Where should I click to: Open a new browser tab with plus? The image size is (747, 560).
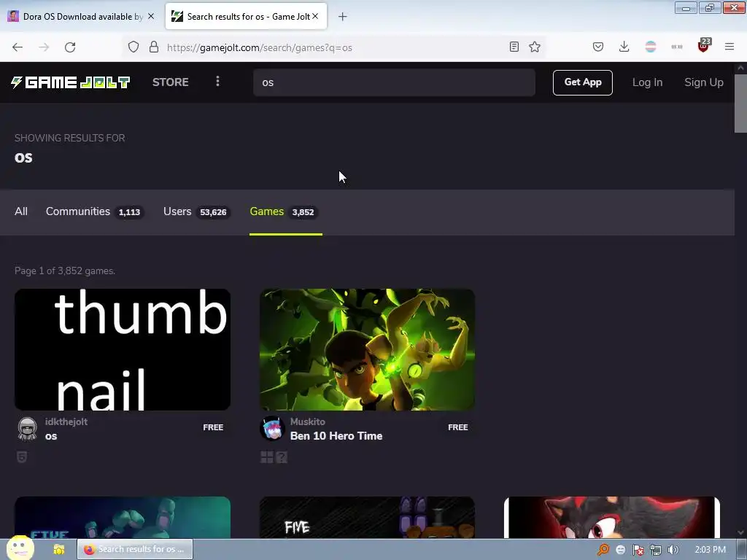pyautogui.click(x=343, y=17)
